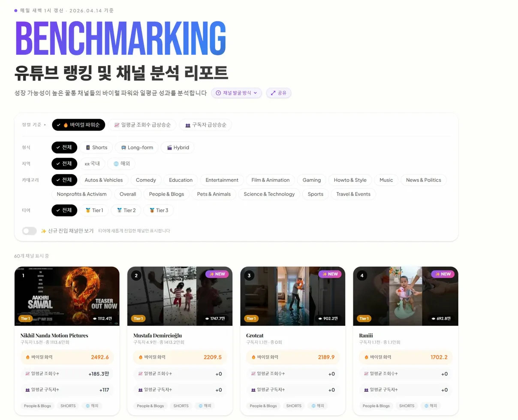Open the 채널 발굴 방식 dropdown
Screen dimensions: 518x420
pyautogui.click(x=236, y=93)
